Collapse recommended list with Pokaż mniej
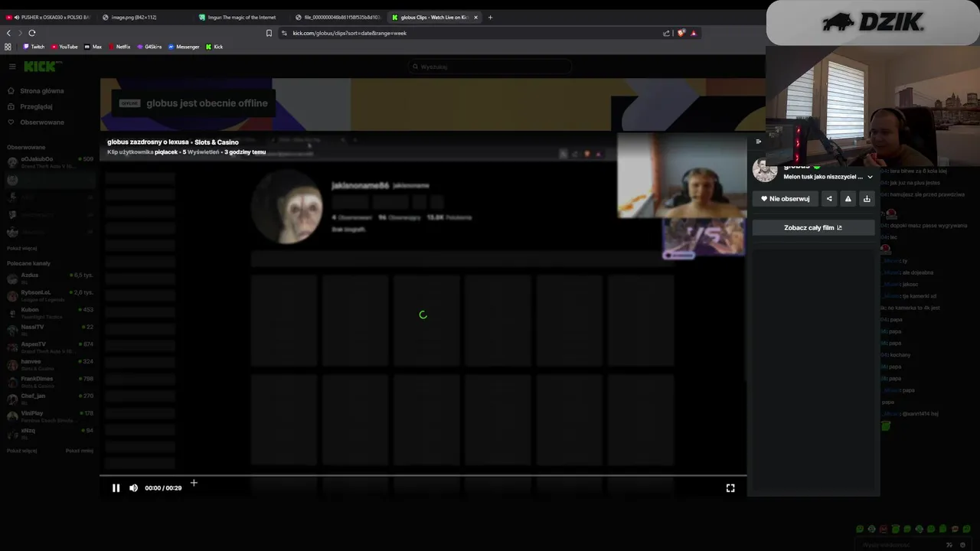The width and height of the screenshot is (980, 551). coord(80,451)
